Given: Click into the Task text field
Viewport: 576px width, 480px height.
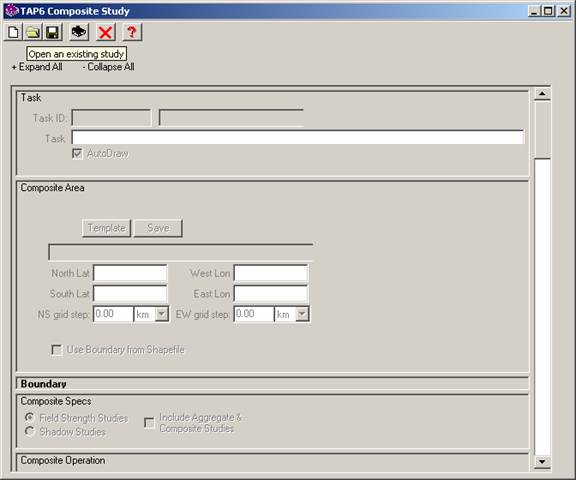Looking at the screenshot, I should [x=298, y=137].
